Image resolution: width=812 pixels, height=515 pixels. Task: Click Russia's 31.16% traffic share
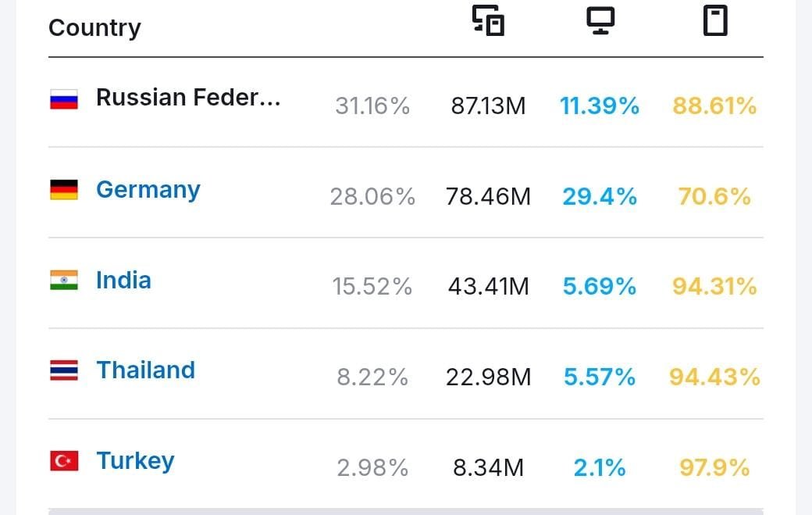coord(372,106)
